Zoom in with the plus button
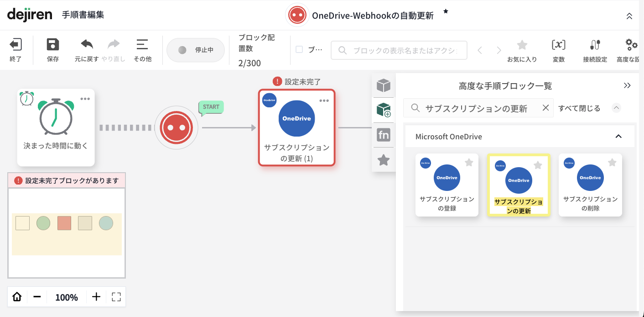 tap(96, 297)
